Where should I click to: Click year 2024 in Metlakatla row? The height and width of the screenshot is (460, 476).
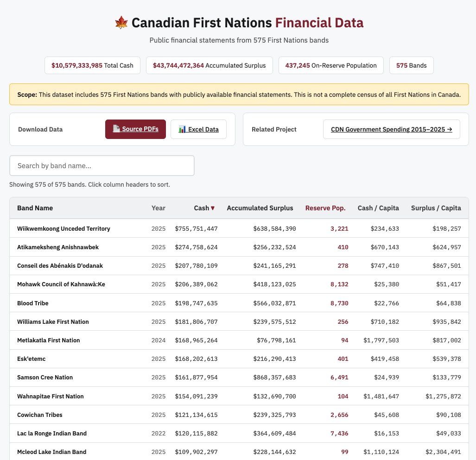click(159, 340)
